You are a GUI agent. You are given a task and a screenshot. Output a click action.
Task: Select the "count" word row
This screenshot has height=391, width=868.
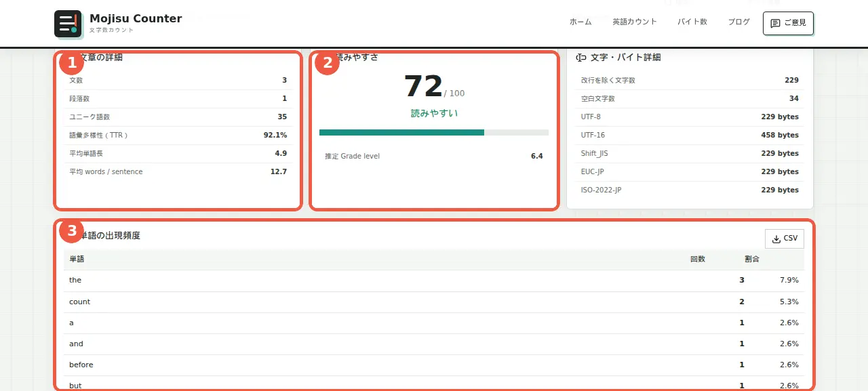click(x=434, y=302)
